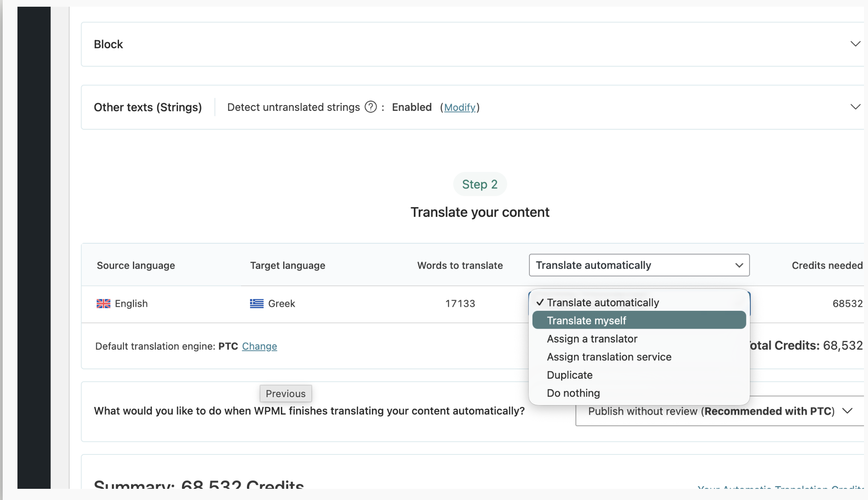This screenshot has width=868, height=500.
Task: Click the Greek flag icon
Action: 256,304
